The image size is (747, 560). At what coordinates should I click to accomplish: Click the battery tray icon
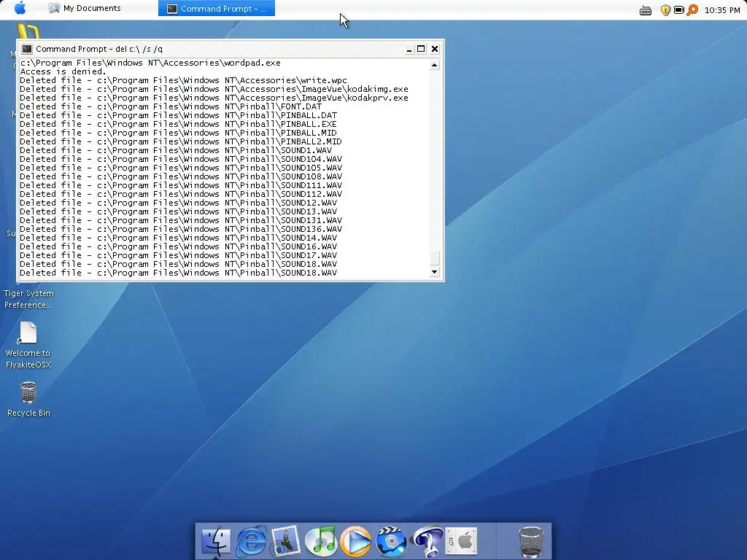[x=679, y=9]
